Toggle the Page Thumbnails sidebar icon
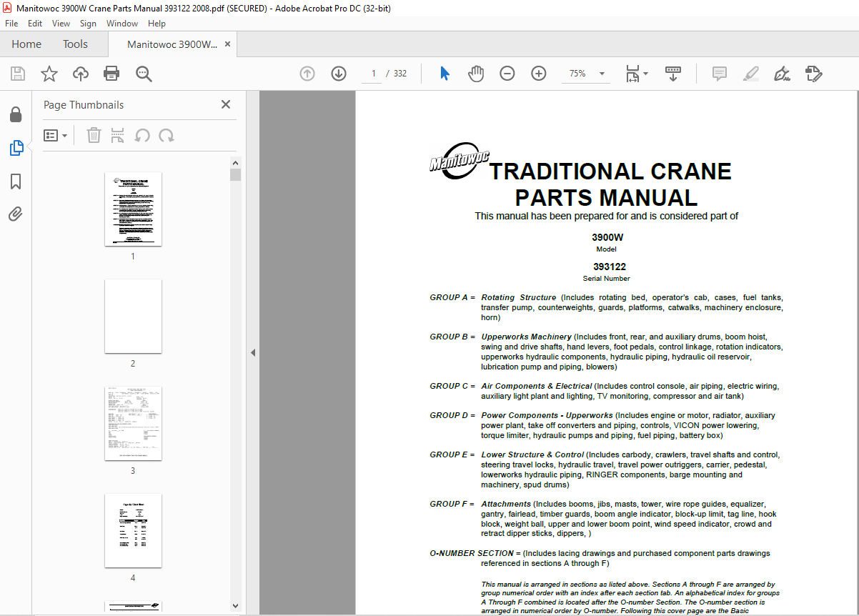859x616 pixels. pyautogui.click(x=16, y=148)
